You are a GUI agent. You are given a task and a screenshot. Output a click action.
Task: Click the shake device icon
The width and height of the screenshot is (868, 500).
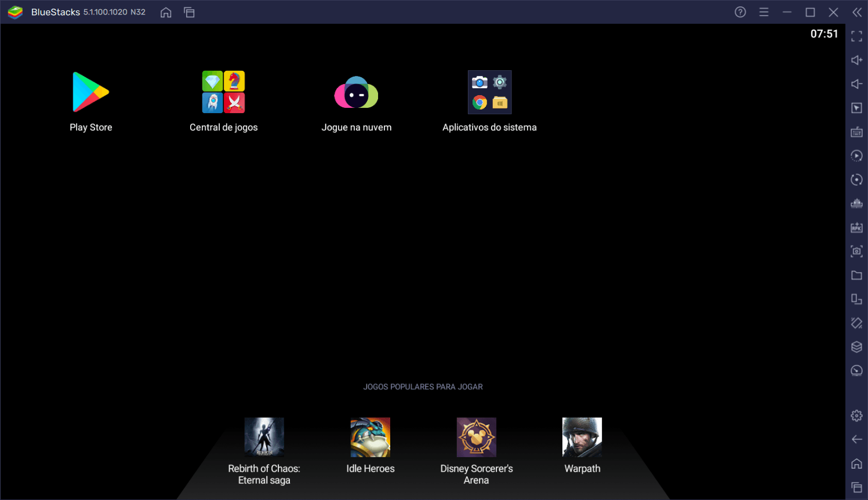(856, 323)
